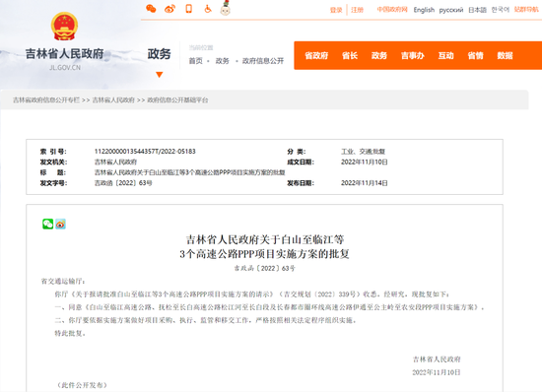542x392 pixels.
Task: Click the （此件公开发布） note
Action: (82, 385)
